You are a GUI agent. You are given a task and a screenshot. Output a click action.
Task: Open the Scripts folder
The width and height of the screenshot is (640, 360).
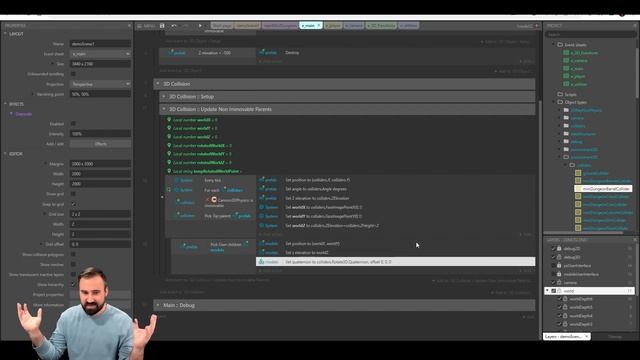571,94
